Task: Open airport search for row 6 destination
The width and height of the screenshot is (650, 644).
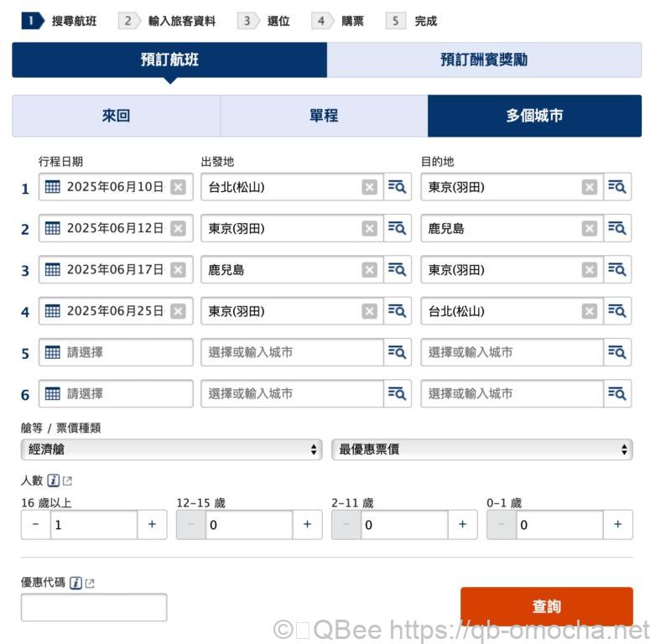Action: 617,393
